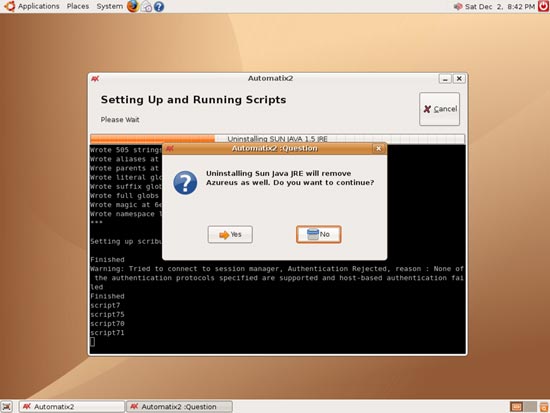This screenshot has height=413, width=550.
Task: Click the 'Please Wait' label
Action: [x=120, y=120]
